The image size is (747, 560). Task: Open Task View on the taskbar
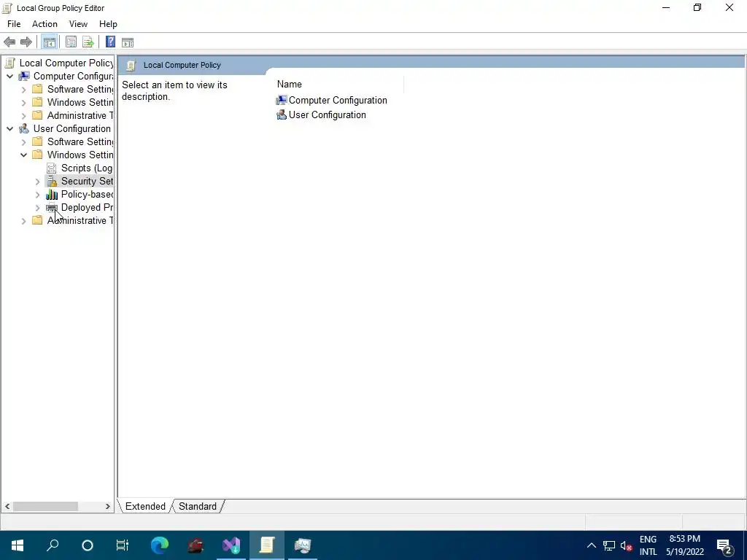pos(123,545)
